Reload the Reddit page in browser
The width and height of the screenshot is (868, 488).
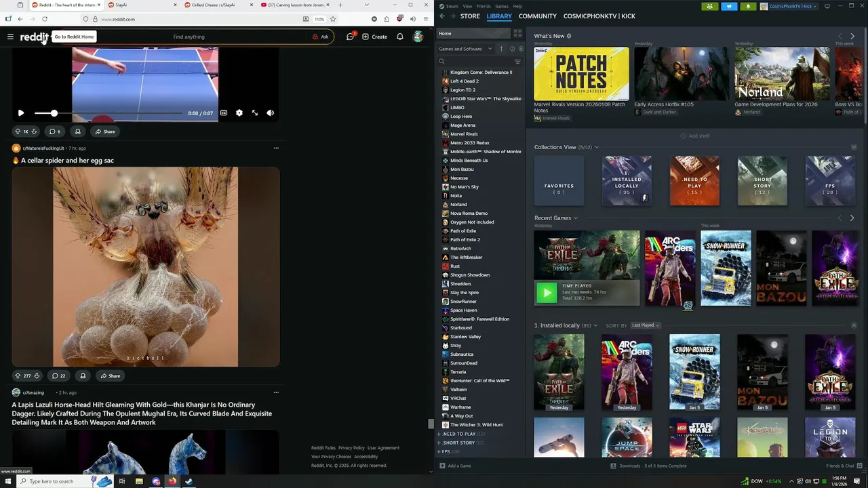coord(45,19)
